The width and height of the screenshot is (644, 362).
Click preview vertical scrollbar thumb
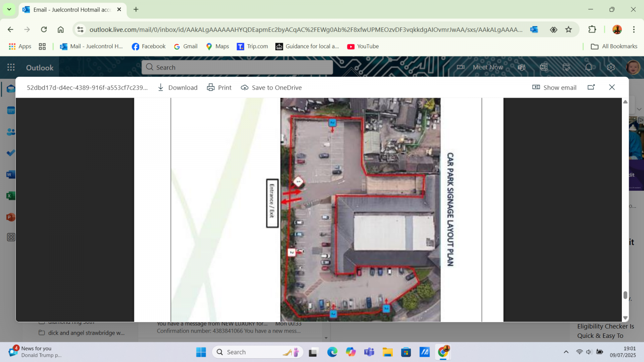(625, 295)
